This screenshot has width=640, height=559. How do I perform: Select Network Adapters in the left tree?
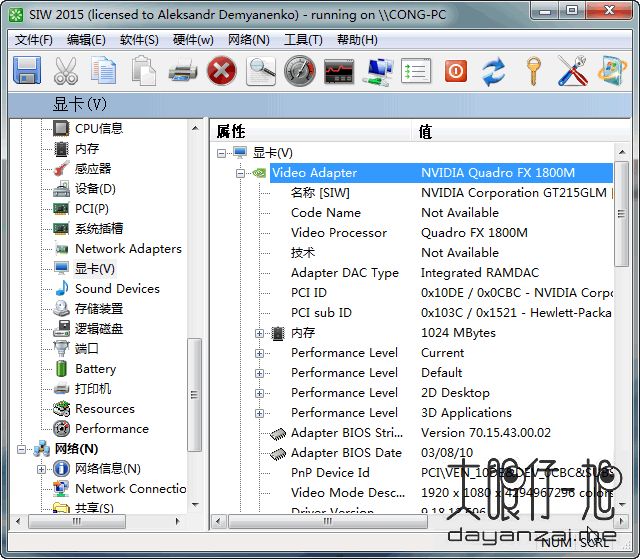pyautogui.click(x=129, y=248)
